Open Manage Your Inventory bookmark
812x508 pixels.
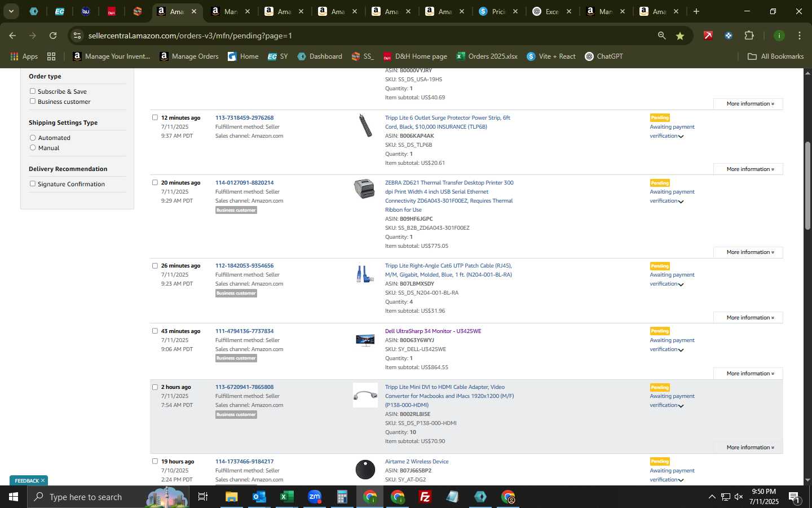click(112, 56)
